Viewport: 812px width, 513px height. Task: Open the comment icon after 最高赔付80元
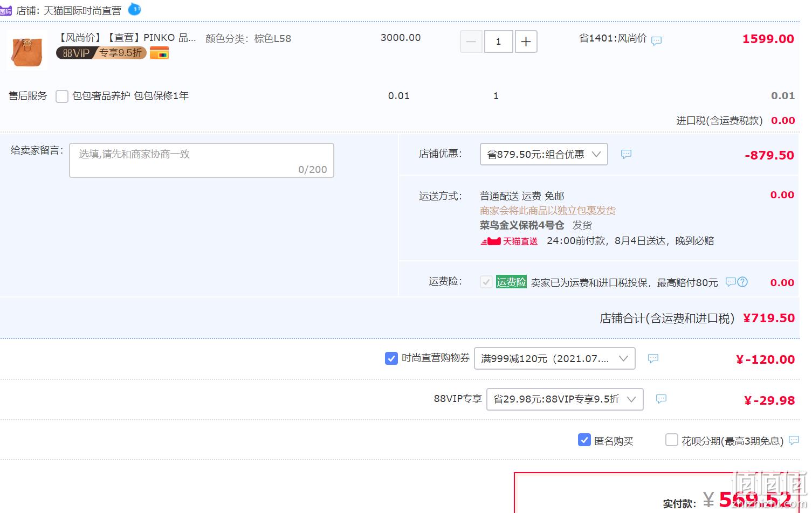(x=731, y=282)
